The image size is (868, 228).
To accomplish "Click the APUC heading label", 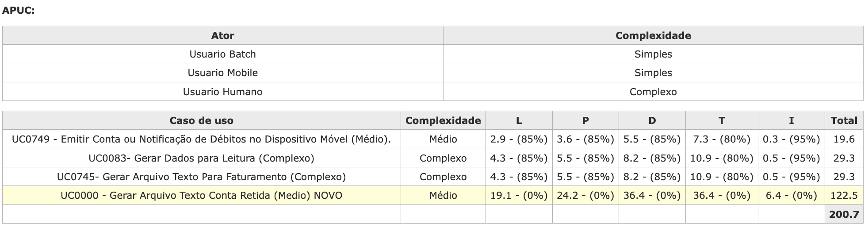I will click(x=19, y=11).
